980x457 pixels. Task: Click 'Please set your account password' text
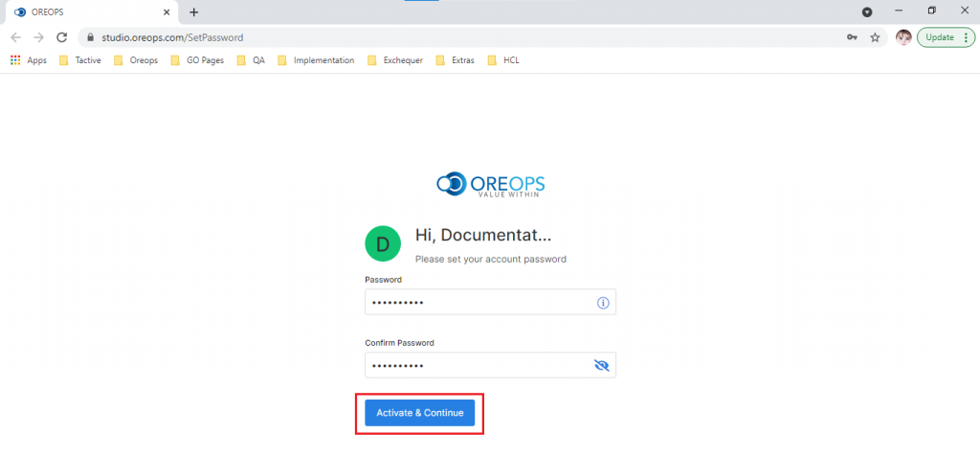point(491,260)
